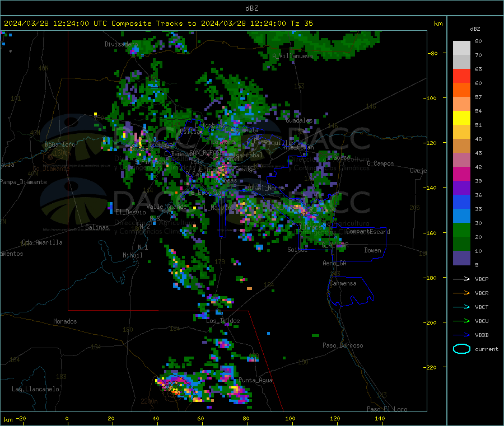Click the Los_Toldos map label
This screenshot has width=504, height=426.
point(223,321)
